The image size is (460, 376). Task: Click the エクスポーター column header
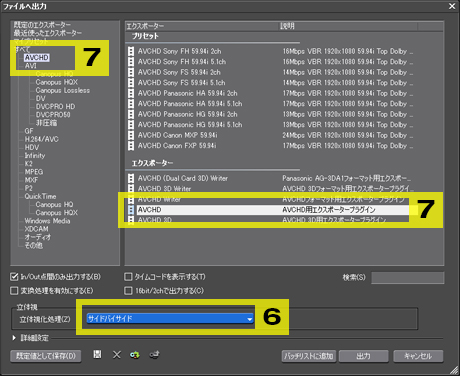click(x=202, y=26)
